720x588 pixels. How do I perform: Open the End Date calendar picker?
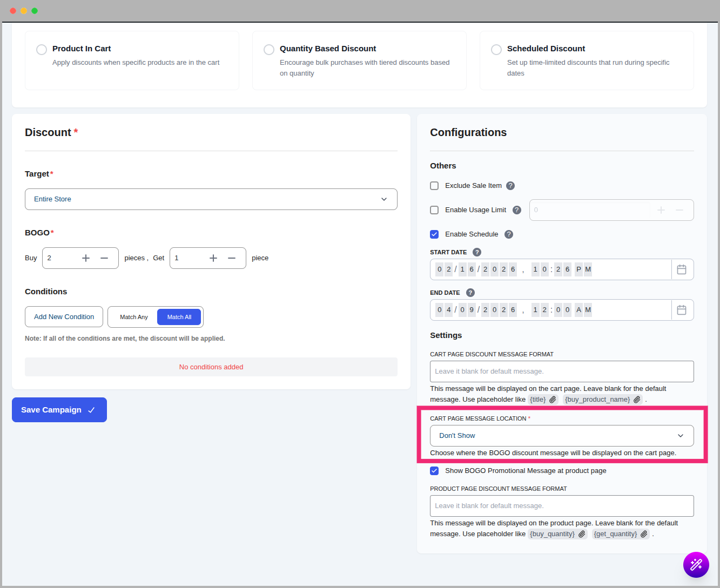point(682,310)
